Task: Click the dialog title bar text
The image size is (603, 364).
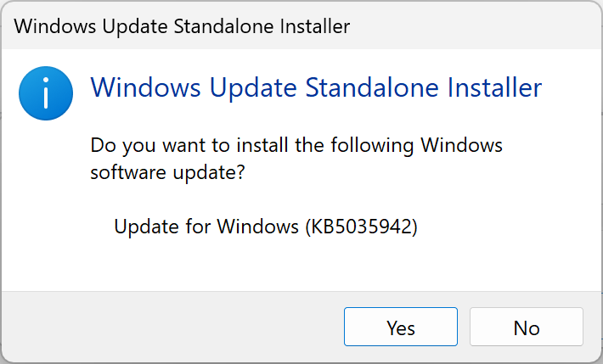Action: pos(182,26)
